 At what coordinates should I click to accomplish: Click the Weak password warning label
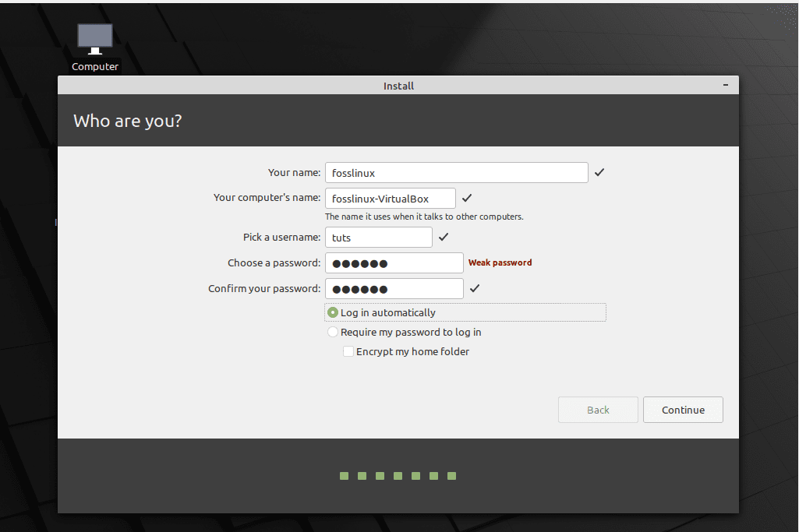(500, 262)
